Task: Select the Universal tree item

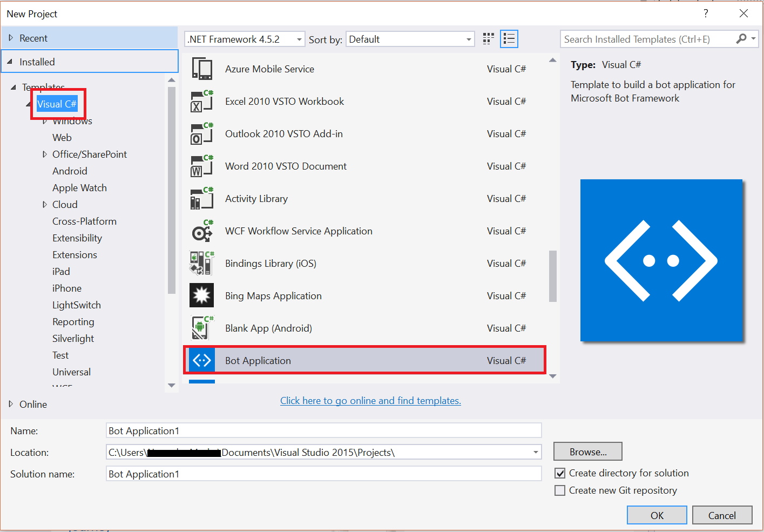Action: coord(71,372)
